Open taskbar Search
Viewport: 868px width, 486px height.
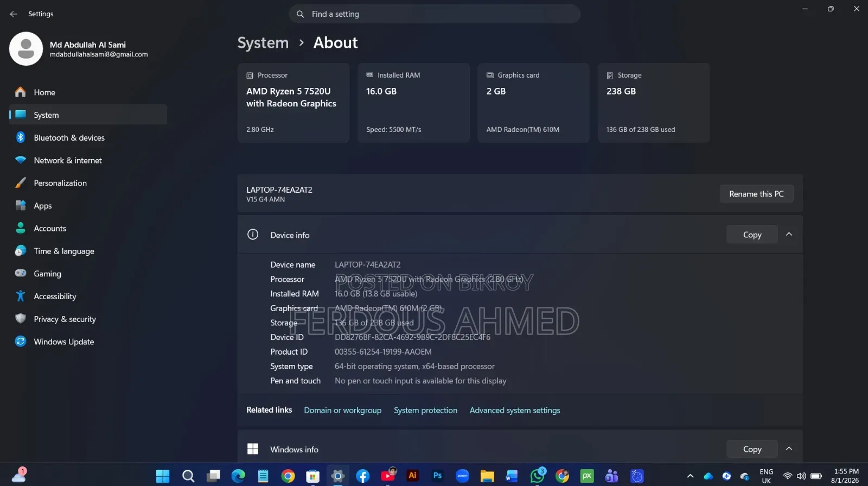click(188, 476)
